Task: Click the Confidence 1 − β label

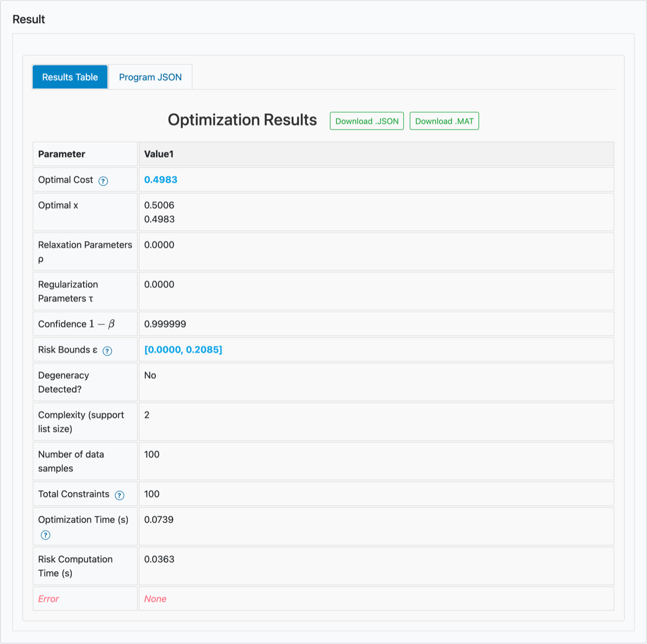Action: 76,324
